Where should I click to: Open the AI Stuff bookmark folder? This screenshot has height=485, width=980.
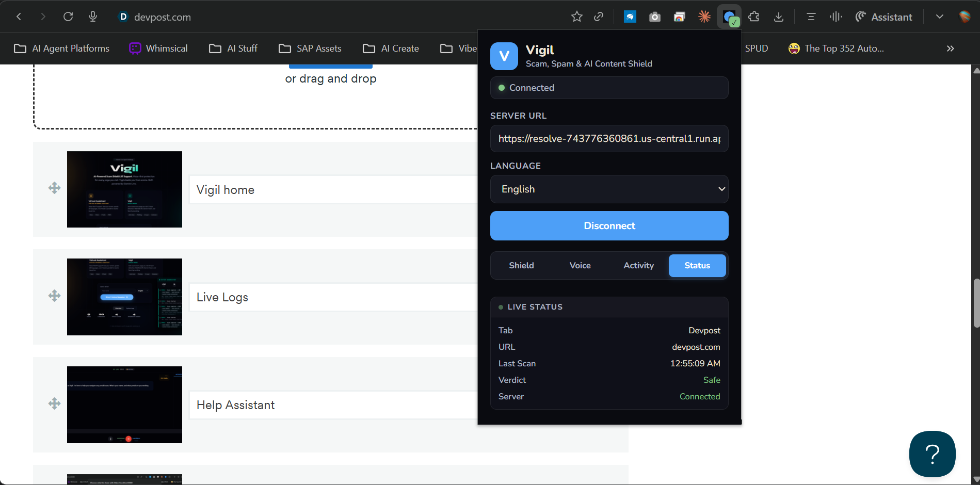click(x=233, y=48)
